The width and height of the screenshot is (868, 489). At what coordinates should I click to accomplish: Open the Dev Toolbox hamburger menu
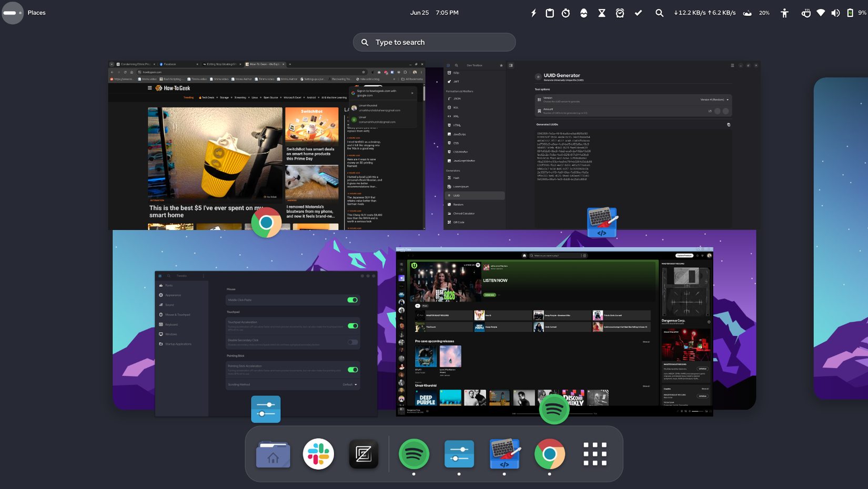[x=732, y=65]
